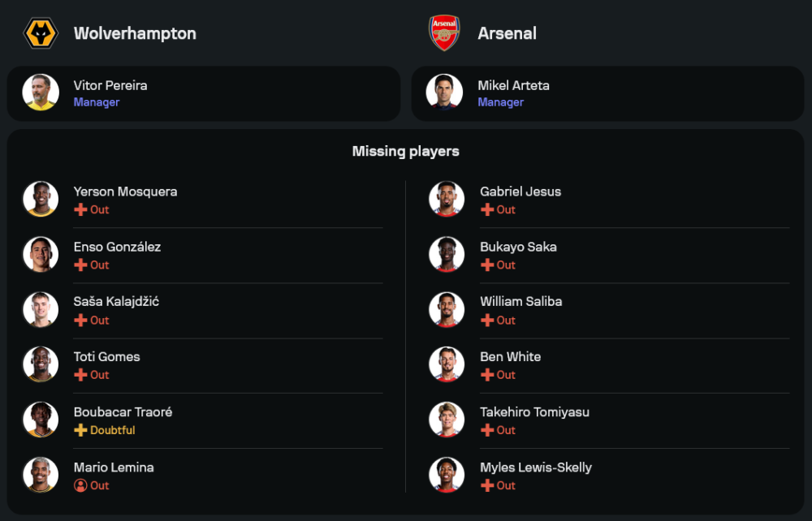Viewport: 812px width, 521px height.
Task: Click the Arsenal club crest icon
Action: [444, 33]
